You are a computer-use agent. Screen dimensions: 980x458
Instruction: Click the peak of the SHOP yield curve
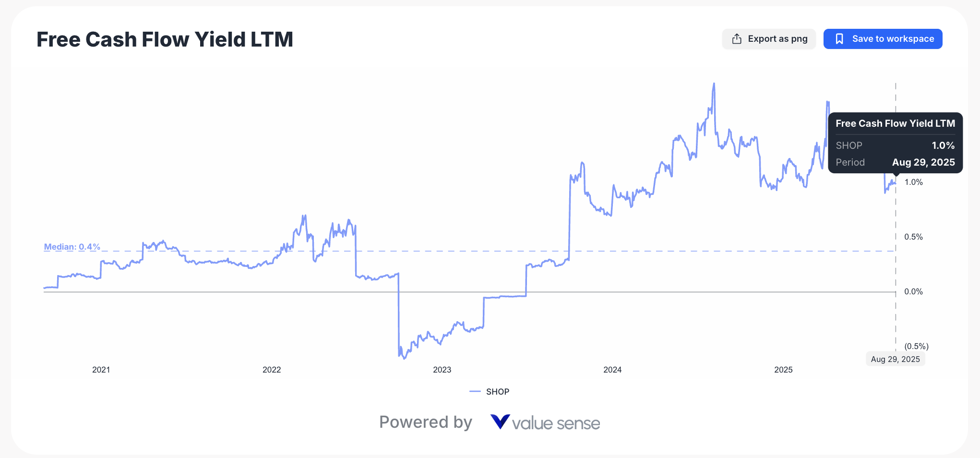(714, 83)
